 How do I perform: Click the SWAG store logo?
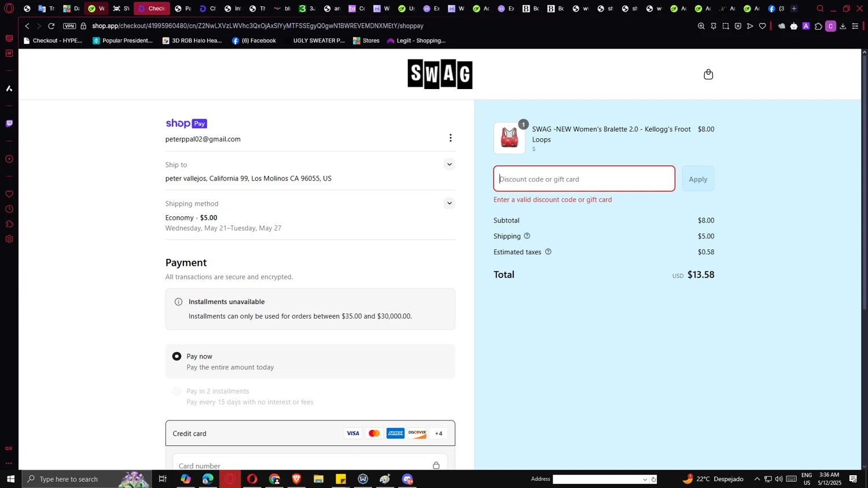point(440,74)
